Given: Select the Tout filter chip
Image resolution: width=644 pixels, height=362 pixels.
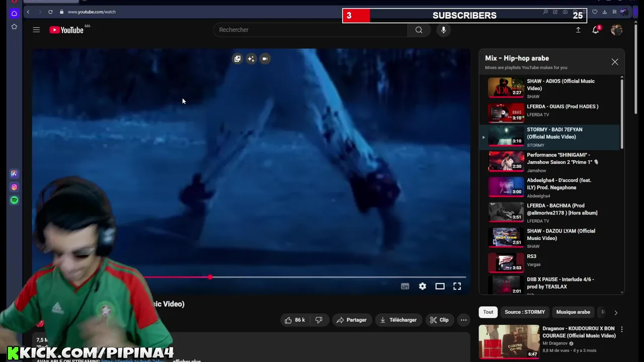Looking at the screenshot, I should 488,312.
